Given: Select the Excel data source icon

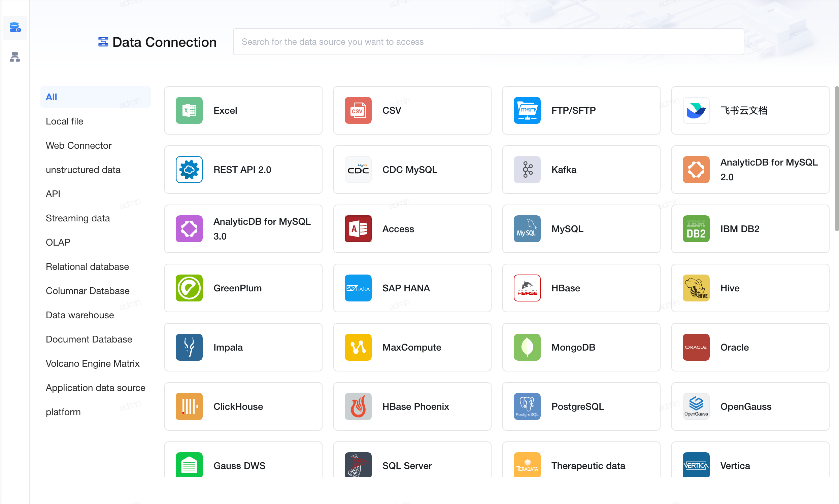Looking at the screenshot, I should (x=189, y=110).
